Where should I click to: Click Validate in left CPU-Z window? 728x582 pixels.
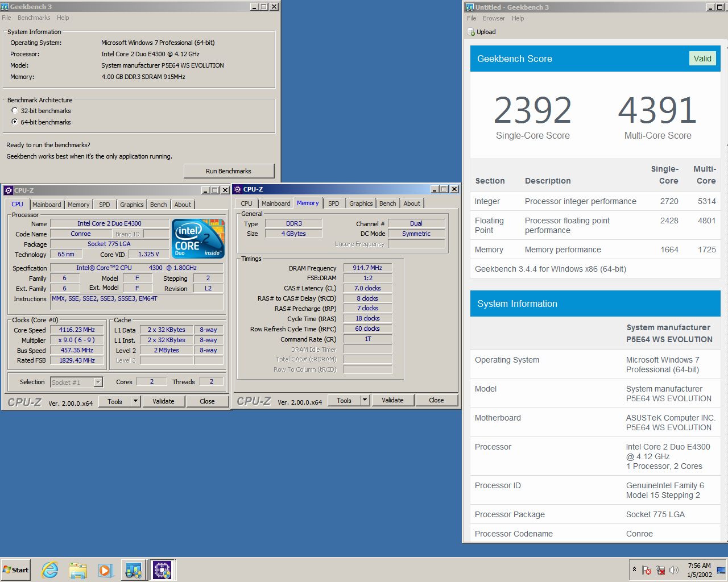(163, 401)
